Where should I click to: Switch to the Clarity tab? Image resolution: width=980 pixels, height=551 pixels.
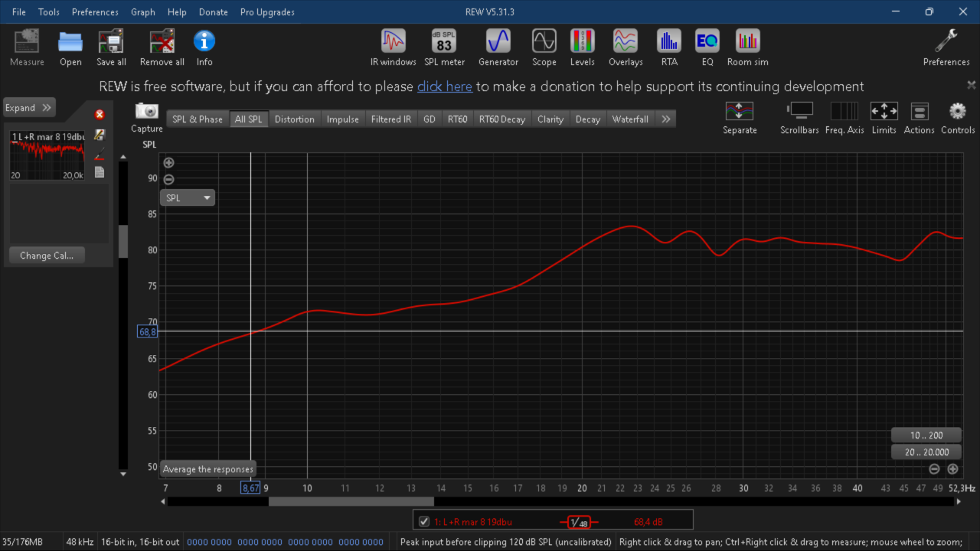550,119
